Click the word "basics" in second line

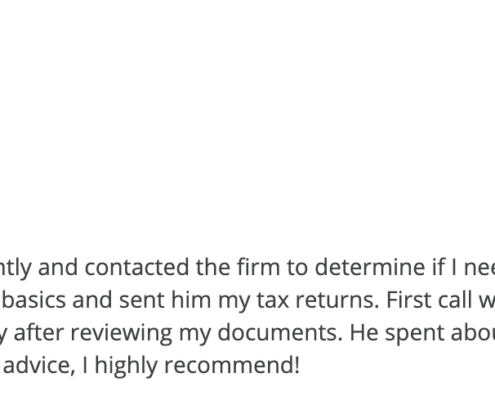34,300
